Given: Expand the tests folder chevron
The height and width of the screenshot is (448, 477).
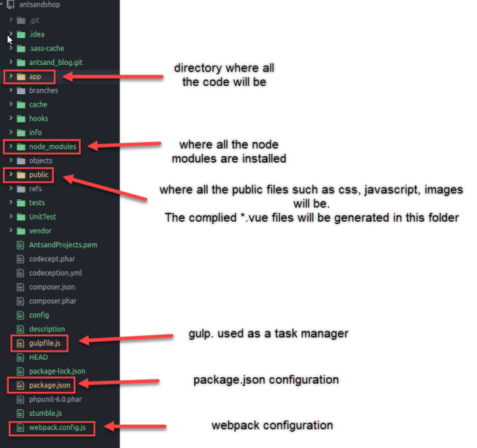Looking at the screenshot, I should tap(11, 202).
